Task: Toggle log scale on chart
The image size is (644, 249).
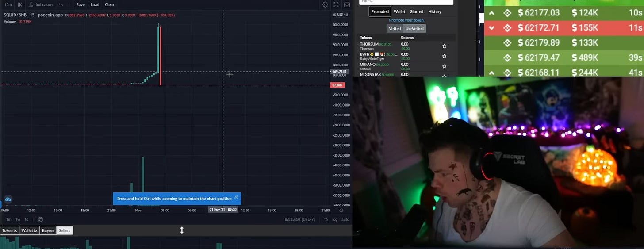Action: click(335, 219)
